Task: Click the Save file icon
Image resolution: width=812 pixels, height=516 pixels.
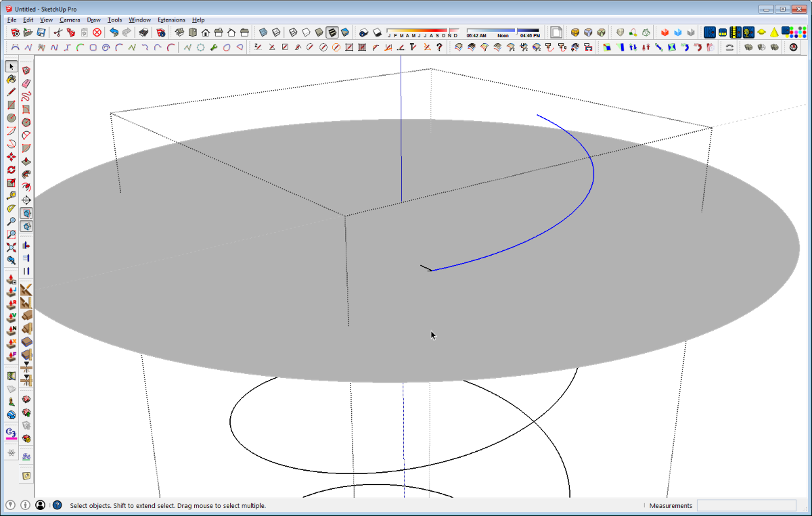Action: [x=41, y=32]
